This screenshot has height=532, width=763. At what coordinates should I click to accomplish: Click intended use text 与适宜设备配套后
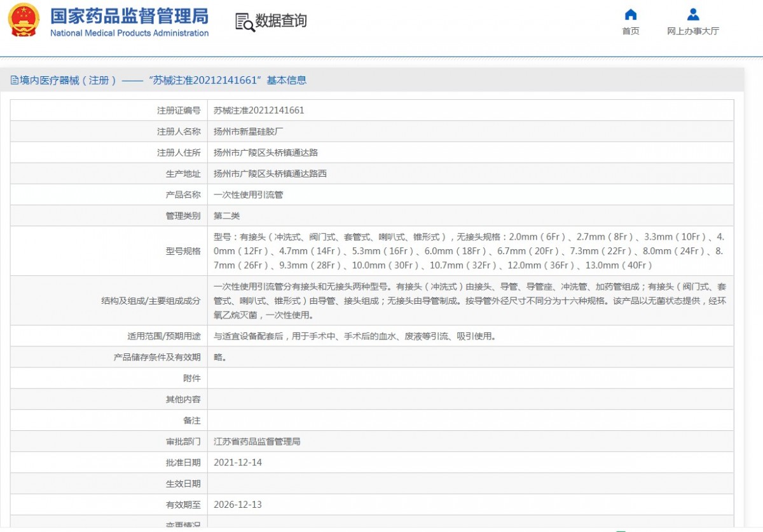point(355,336)
